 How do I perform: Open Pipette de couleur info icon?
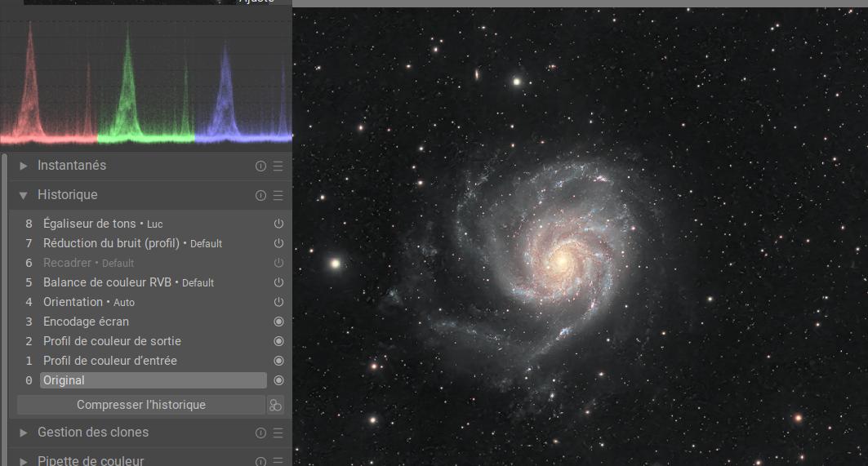pyautogui.click(x=260, y=461)
